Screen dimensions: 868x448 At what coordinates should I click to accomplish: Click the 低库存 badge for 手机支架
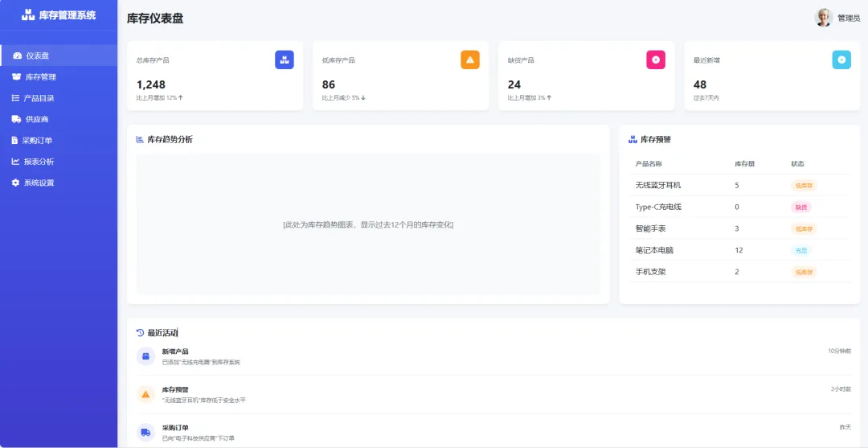[804, 272]
